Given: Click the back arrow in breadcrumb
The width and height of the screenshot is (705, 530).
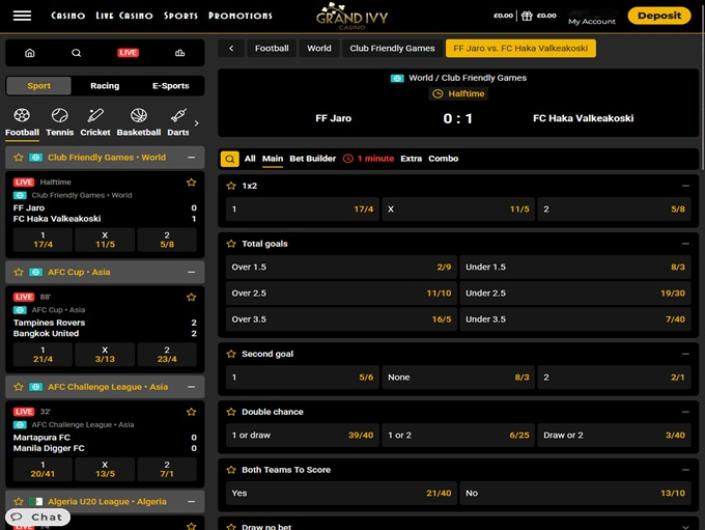Looking at the screenshot, I should (x=231, y=48).
